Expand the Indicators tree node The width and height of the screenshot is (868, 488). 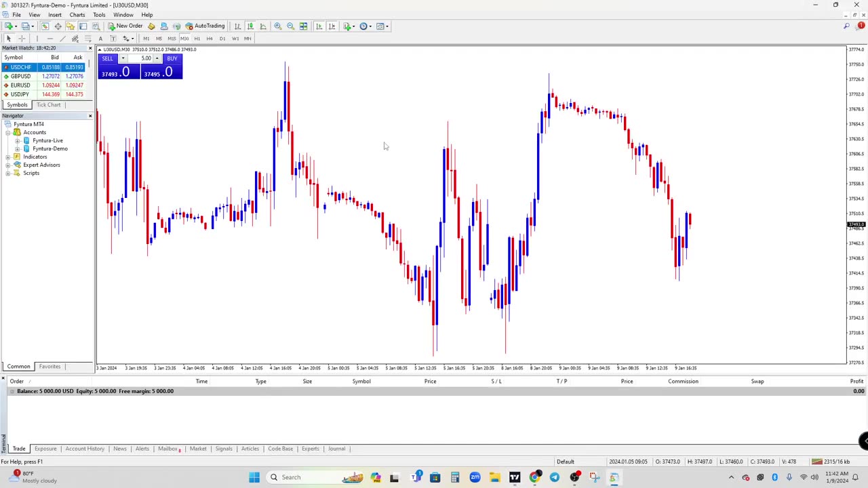click(7, 157)
